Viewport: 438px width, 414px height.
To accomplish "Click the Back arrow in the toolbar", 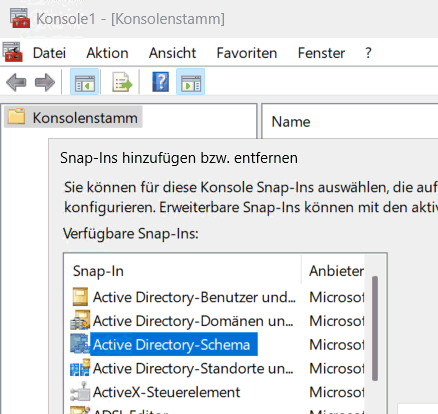I will coord(16,82).
